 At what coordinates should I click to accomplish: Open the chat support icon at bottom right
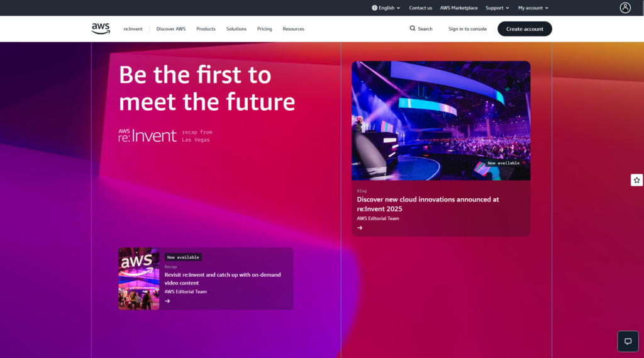click(627, 342)
